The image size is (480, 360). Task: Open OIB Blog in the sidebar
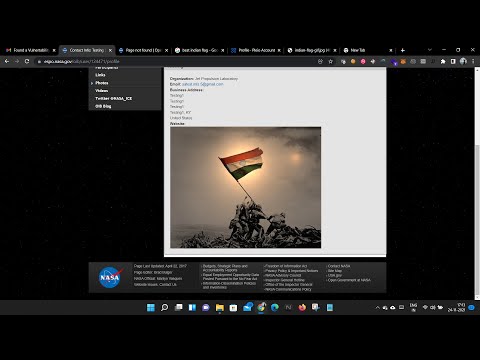click(103, 106)
